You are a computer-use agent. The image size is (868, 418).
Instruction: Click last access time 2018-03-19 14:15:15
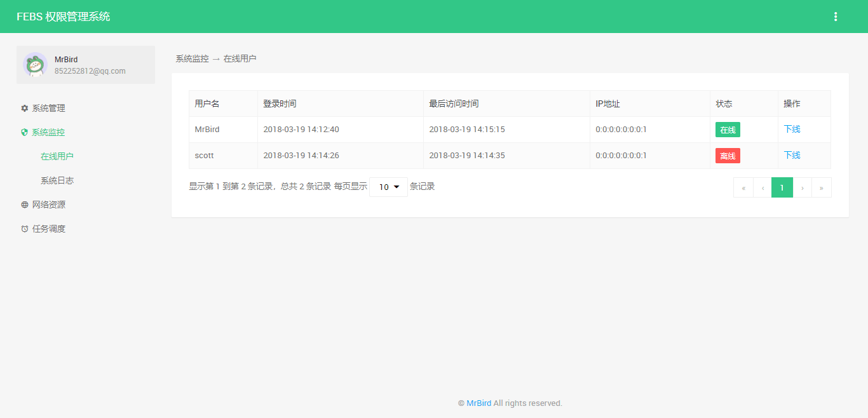[467, 130]
